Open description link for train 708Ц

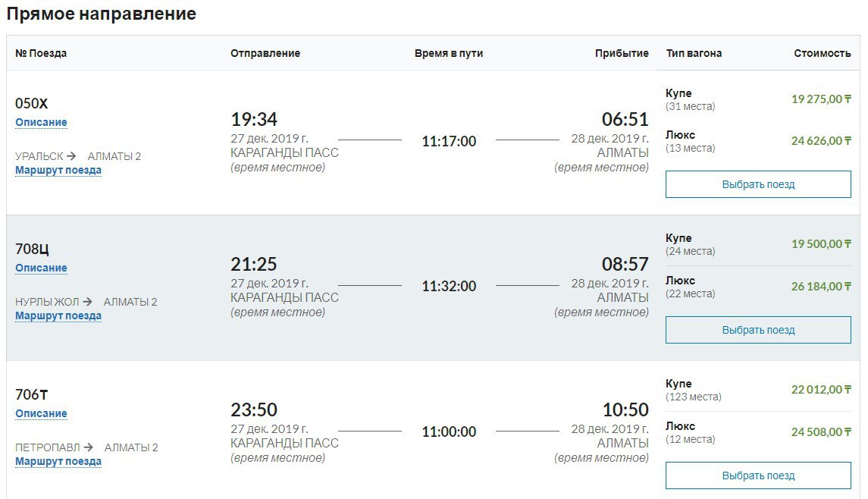pyautogui.click(x=41, y=268)
